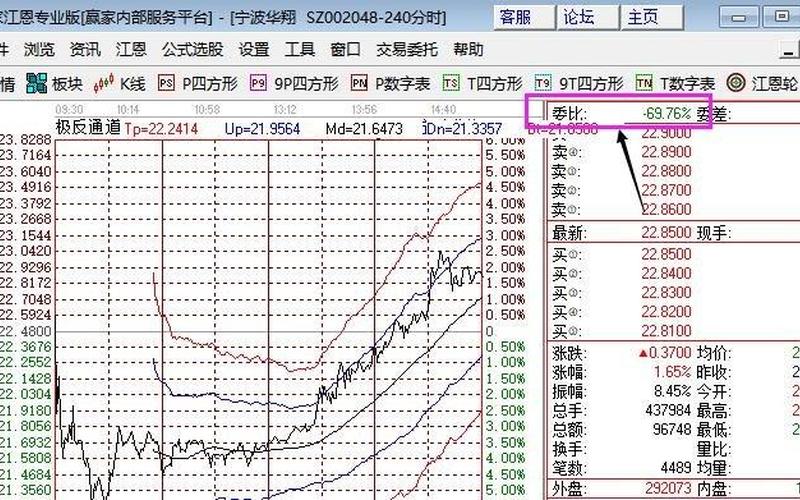The width and height of the screenshot is (800, 500).
Task: Select the PS P四方形 icon
Action: [x=166, y=83]
